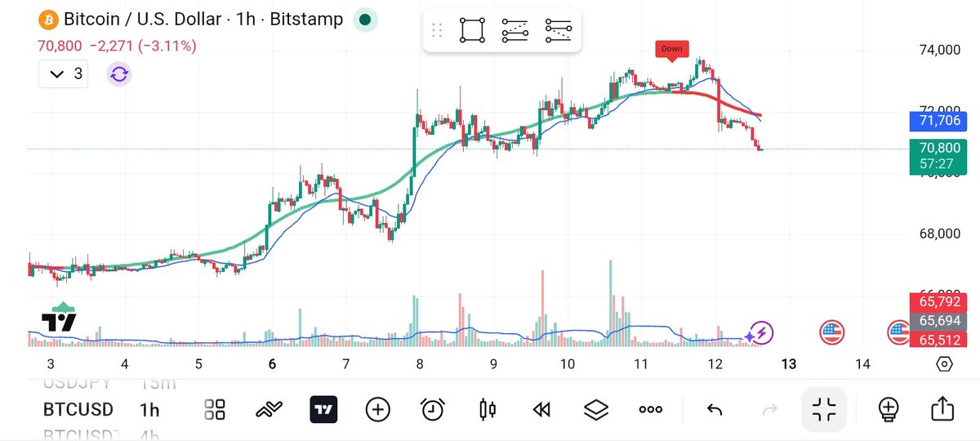The width and height of the screenshot is (980, 441).
Task: Open the Indicators panel icon
Action: coord(269,409)
